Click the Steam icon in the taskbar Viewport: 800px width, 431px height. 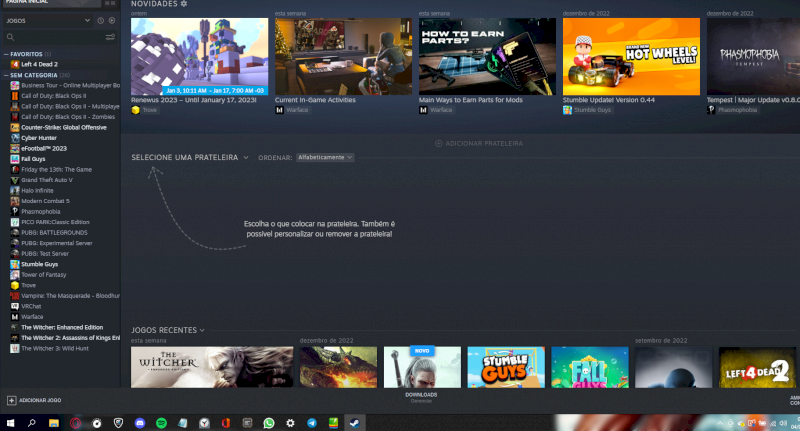(x=354, y=423)
